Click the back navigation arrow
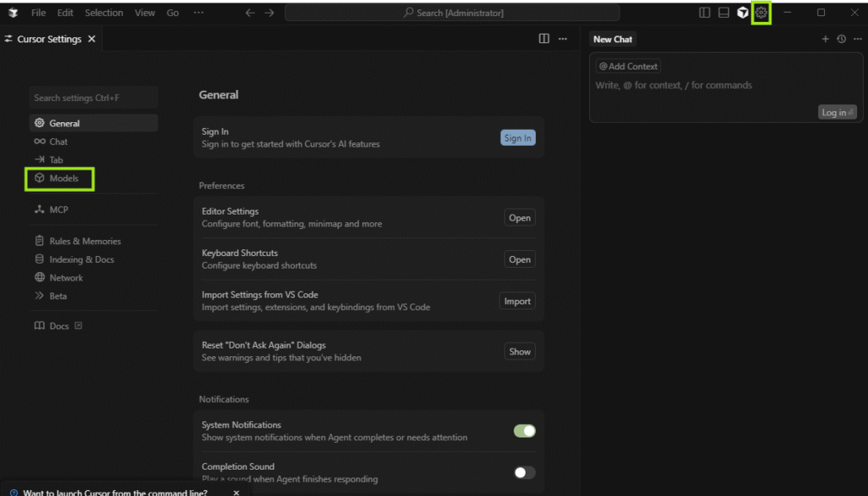Viewport: 868px width, 496px height. click(x=250, y=13)
